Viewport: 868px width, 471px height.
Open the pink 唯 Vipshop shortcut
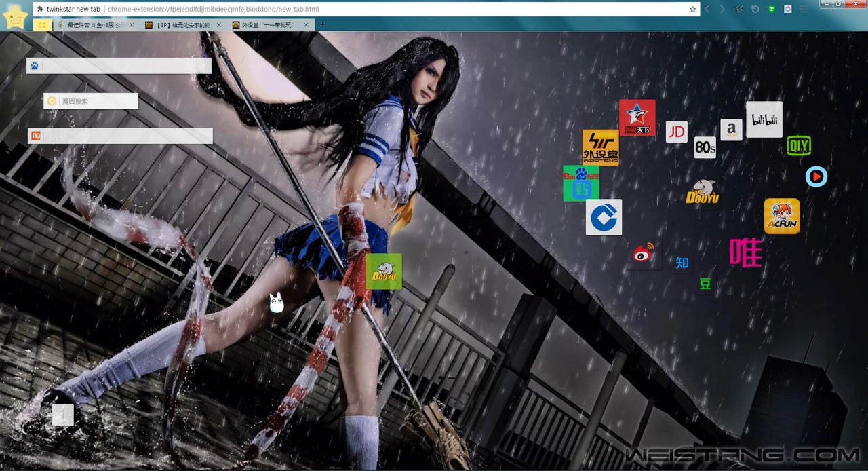[745, 252]
